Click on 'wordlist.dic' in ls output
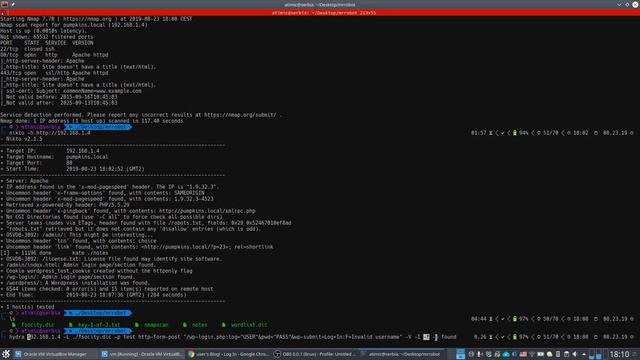Viewport: 640px width, 360px height. (x=249, y=325)
